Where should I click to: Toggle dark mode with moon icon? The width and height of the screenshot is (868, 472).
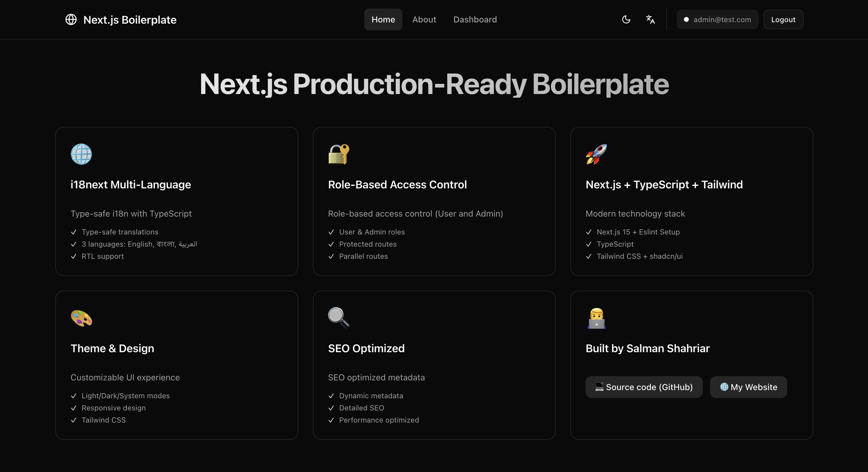pyautogui.click(x=626, y=19)
